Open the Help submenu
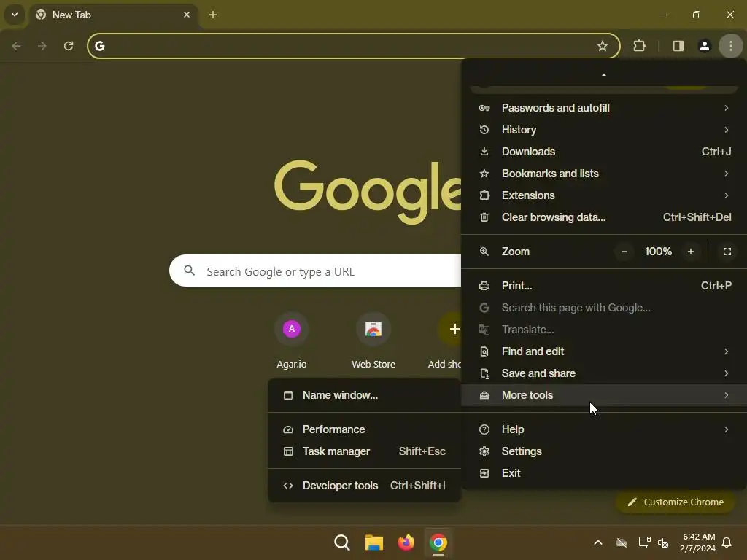747x560 pixels. (603, 429)
